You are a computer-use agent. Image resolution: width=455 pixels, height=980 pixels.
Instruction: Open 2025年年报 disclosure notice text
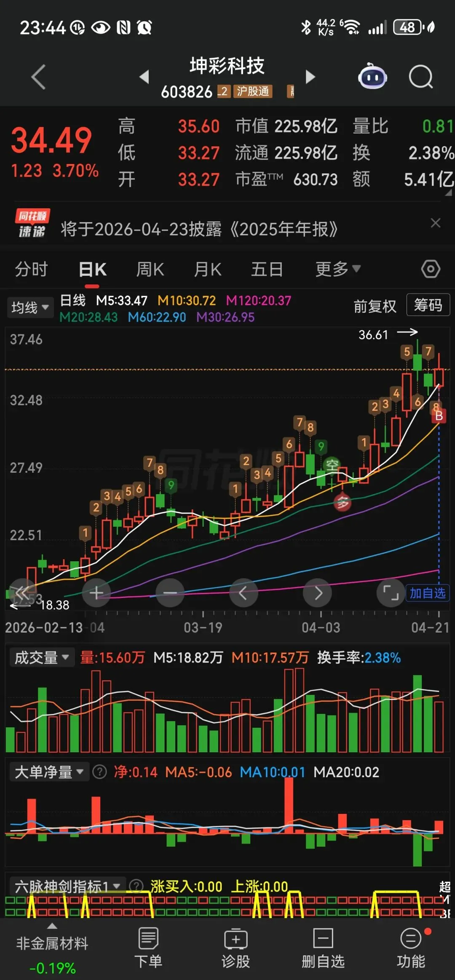coord(199,229)
